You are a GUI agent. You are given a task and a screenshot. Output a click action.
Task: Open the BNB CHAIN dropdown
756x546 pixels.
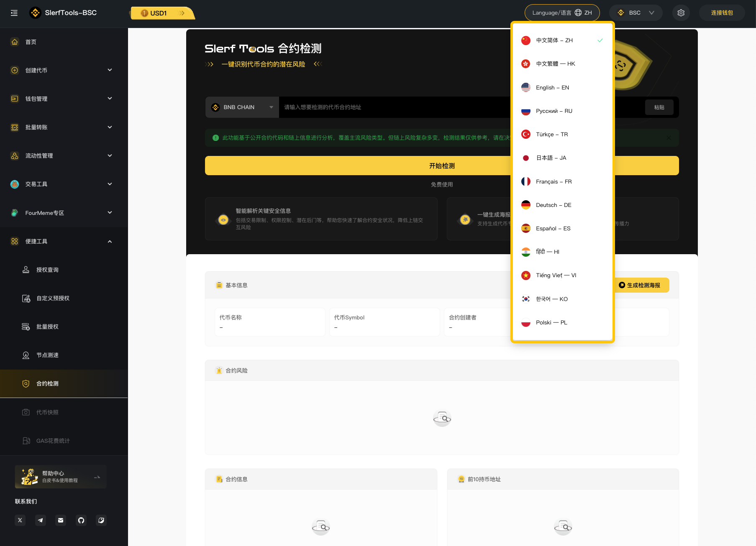[x=242, y=107]
